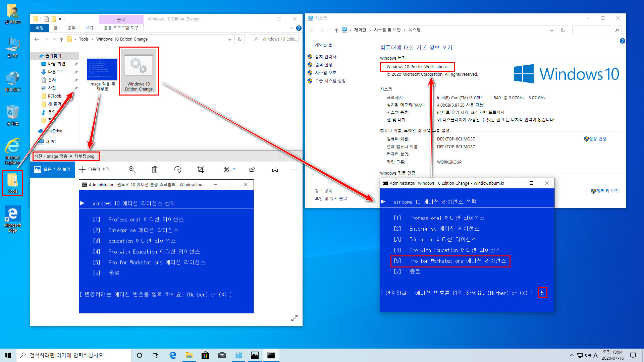
Task: Click the volume icon in system tray
Action: (x=588, y=355)
